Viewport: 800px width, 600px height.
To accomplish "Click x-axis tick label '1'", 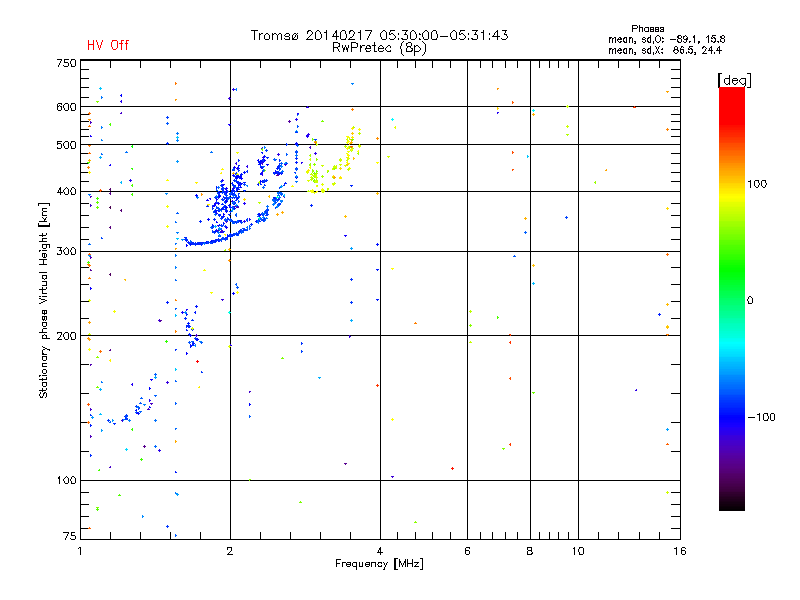I will point(80,551).
